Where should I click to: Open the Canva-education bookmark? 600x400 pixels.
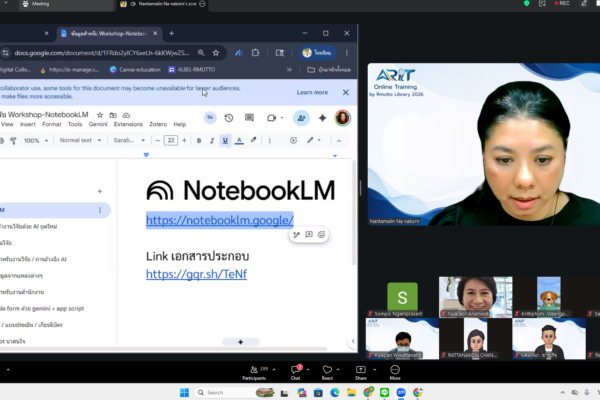pyautogui.click(x=135, y=70)
